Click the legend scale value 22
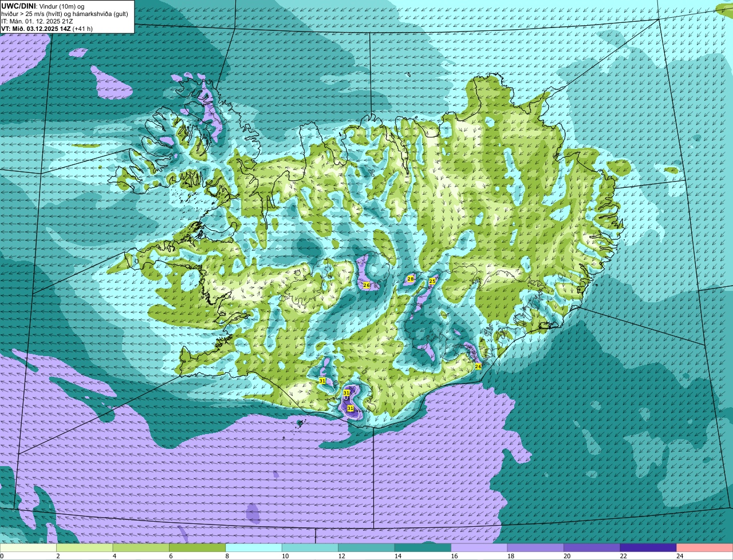Viewport: 733px width, 560px height. pyautogui.click(x=623, y=556)
